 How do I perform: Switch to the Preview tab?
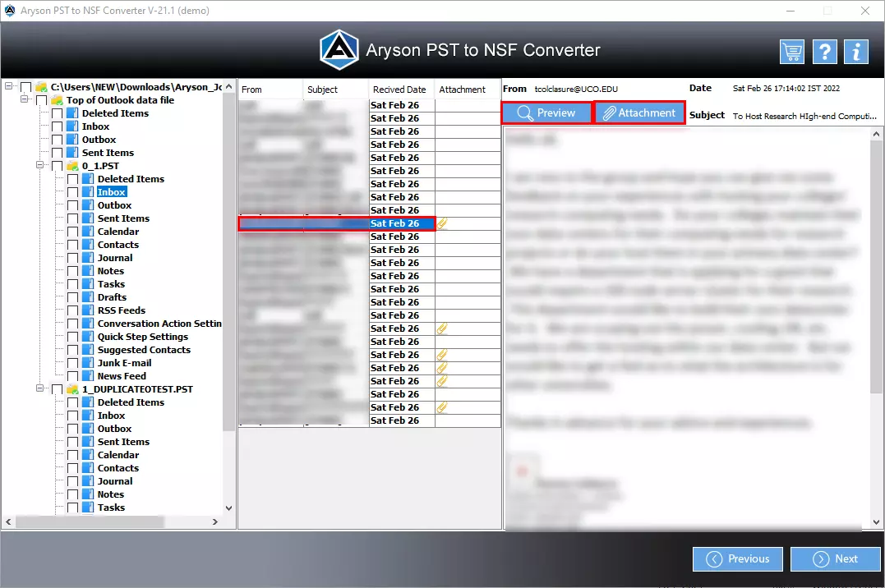[x=546, y=113]
